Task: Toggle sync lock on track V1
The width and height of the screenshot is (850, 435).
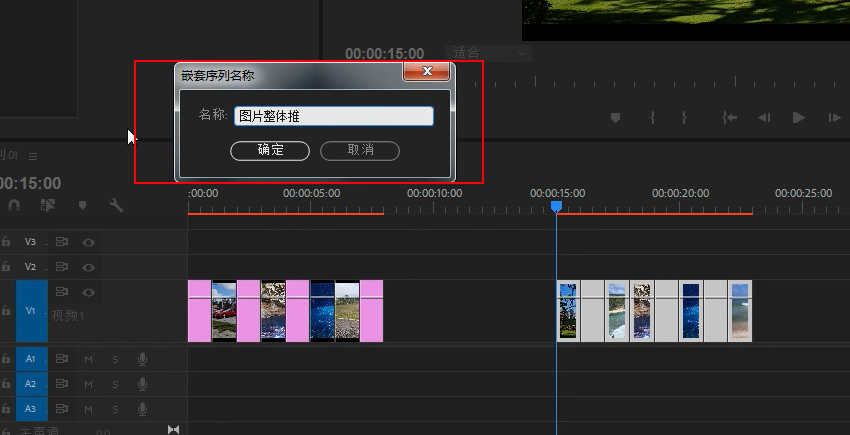Action: (62, 292)
